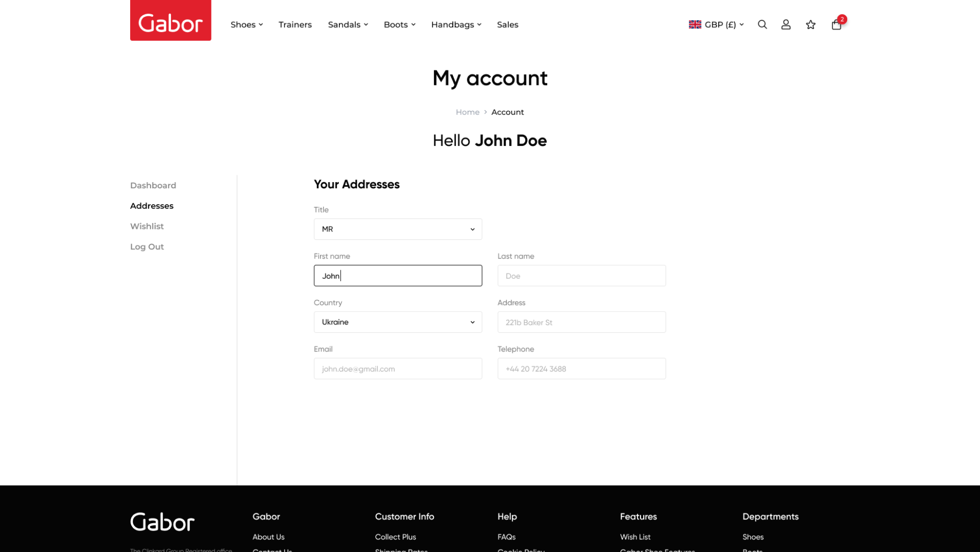
Task: Click the Hello John Doe greeting
Action: click(489, 141)
